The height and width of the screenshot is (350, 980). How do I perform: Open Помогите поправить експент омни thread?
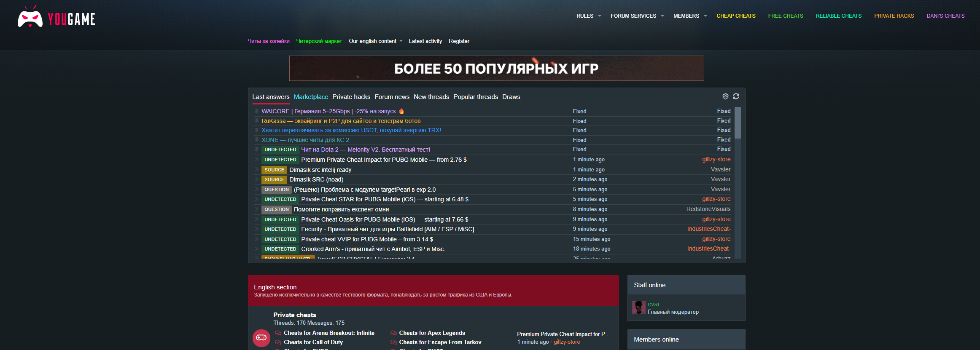[x=341, y=209]
